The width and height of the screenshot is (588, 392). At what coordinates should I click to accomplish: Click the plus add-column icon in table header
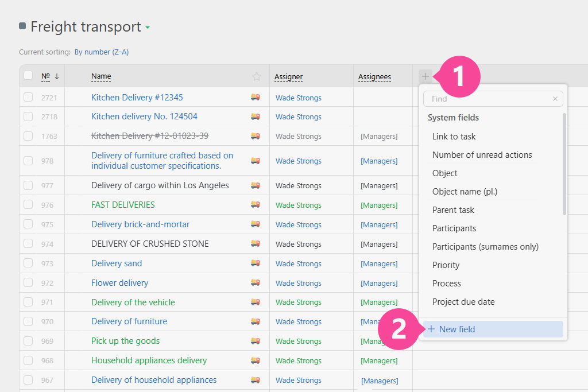click(x=425, y=76)
